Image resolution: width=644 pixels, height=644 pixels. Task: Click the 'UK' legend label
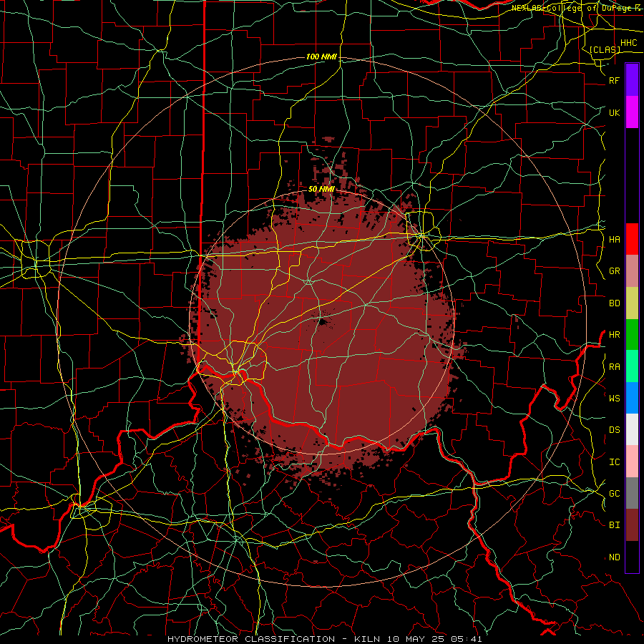pos(614,112)
